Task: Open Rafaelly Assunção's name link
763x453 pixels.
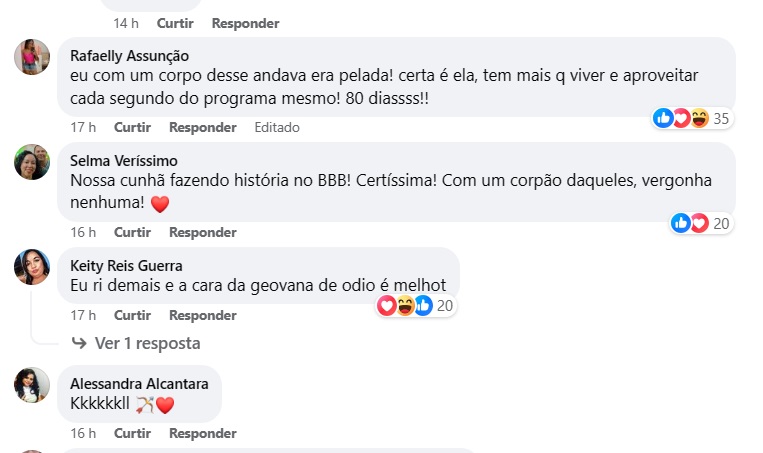Action: 130,55
